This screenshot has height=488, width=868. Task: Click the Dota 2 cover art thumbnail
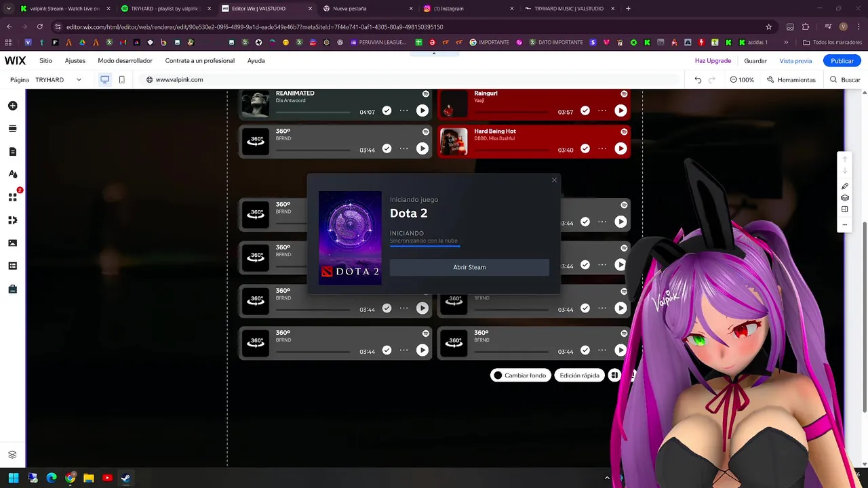click(350, 238)
